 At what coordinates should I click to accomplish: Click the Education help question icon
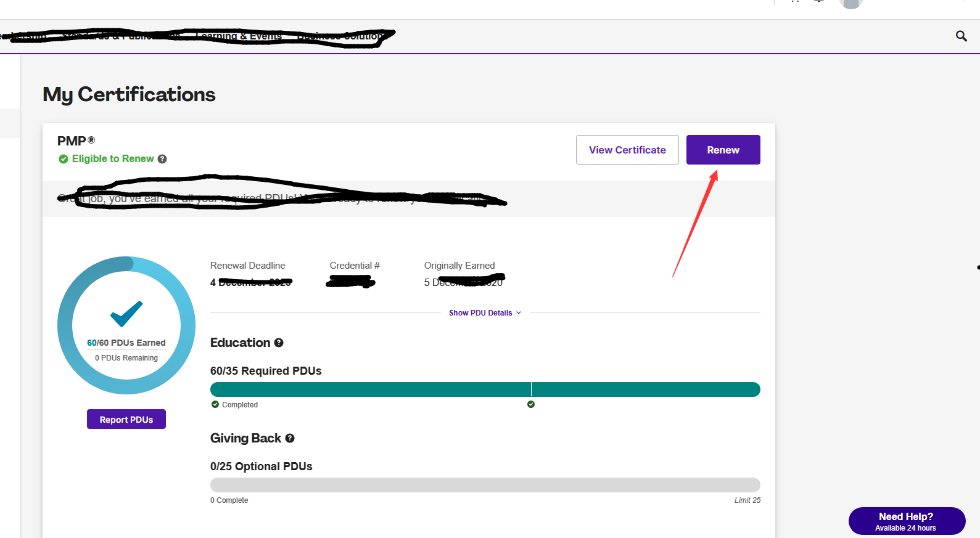279,343
